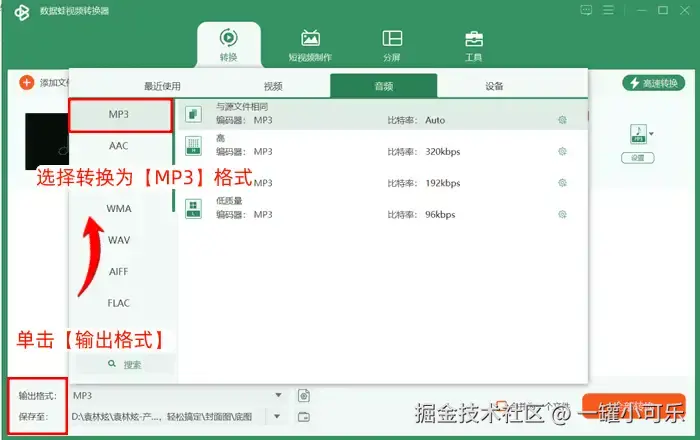This screenshot has height=440, width=700.
Task: Click the format 搜索 search field
Action: (125, 365)
